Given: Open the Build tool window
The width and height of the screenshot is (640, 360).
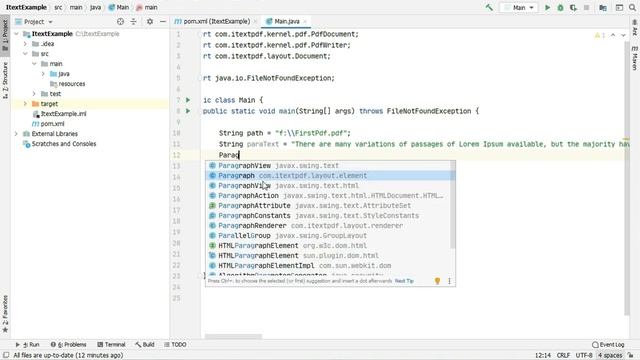Looking at the screenshot, I should 145,344.
